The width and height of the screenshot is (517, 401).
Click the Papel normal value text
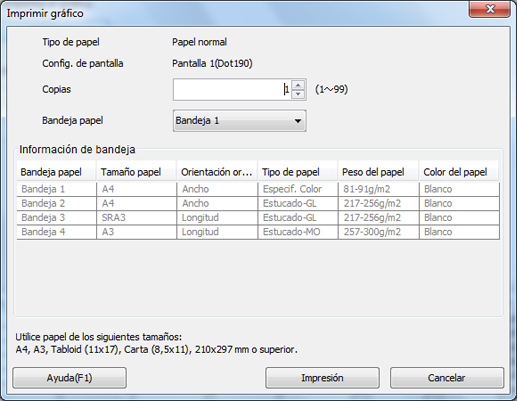coord(199,42)
